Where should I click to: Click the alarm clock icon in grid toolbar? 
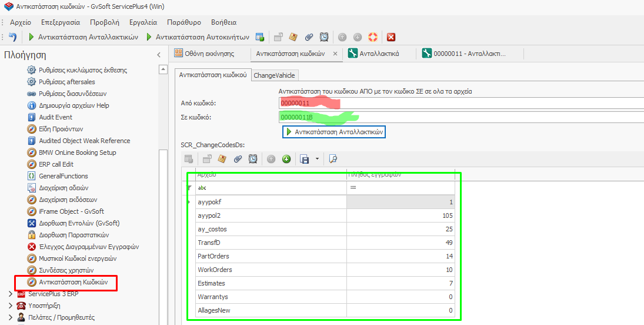253,159
